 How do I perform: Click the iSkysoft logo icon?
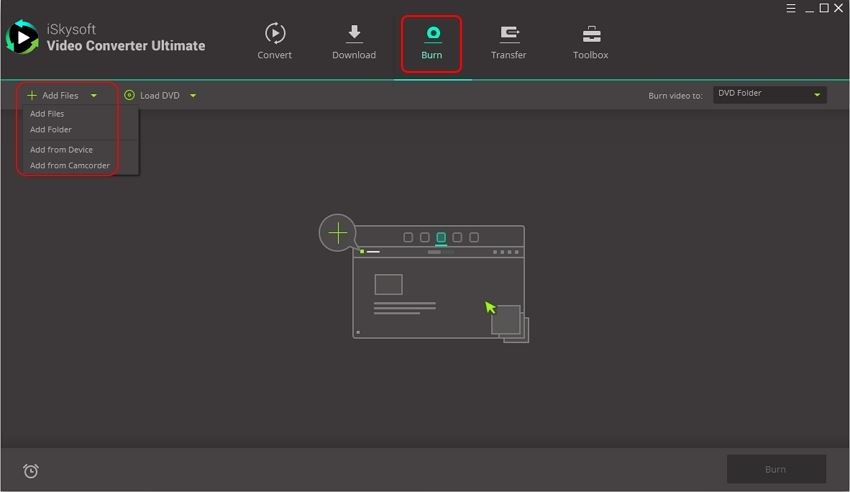pos(22,38)
